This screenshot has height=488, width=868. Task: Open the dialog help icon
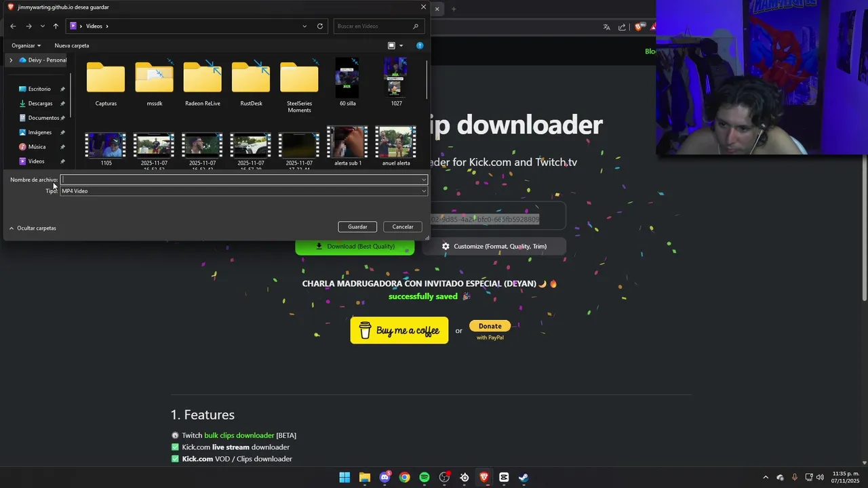click(x=420, y=45)
